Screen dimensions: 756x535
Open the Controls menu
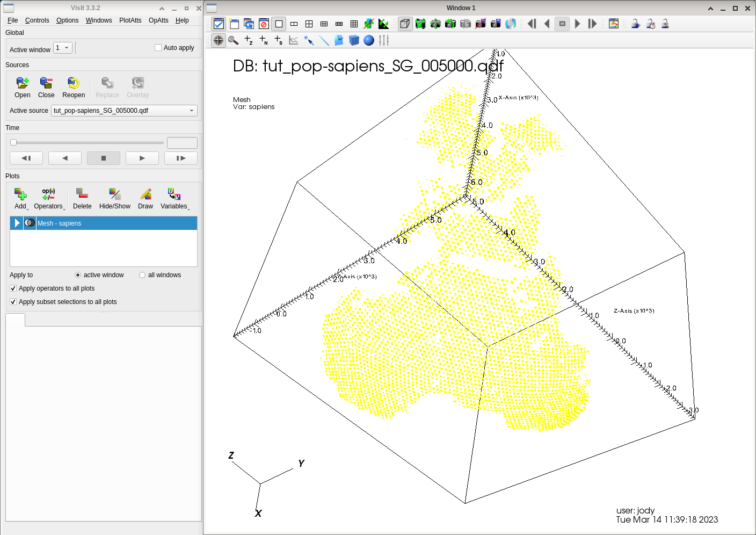coord(37,20)
